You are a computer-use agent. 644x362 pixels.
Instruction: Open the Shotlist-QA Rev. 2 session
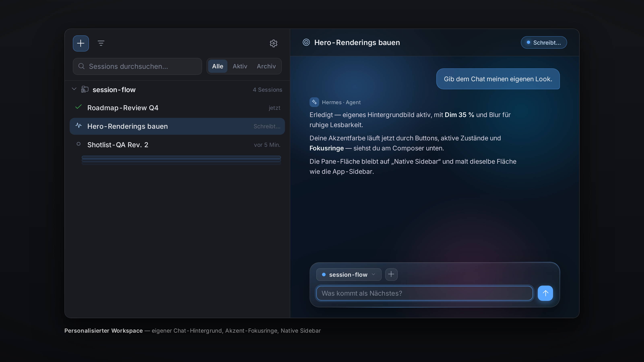(177, 145)
